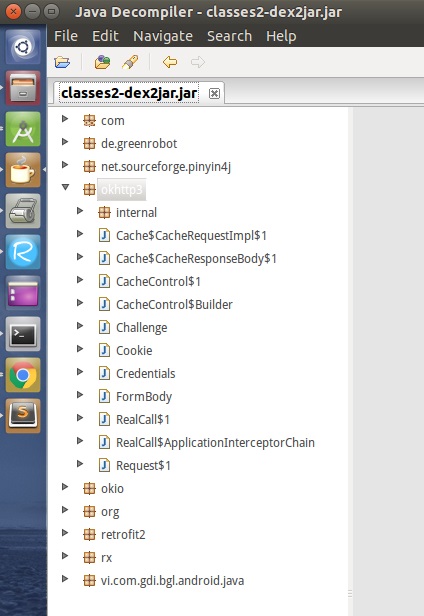The image size is (424, 616).
Task: Click the tree panel split handle
Action: 350,594
